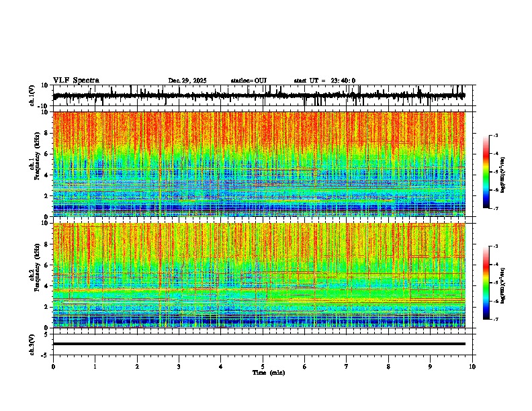Image resolution: width=532 pixels, height=411 pixels.
Task: Click the "2" kHz tick of ch.1 spectrogram
Action: click(47, 196)
